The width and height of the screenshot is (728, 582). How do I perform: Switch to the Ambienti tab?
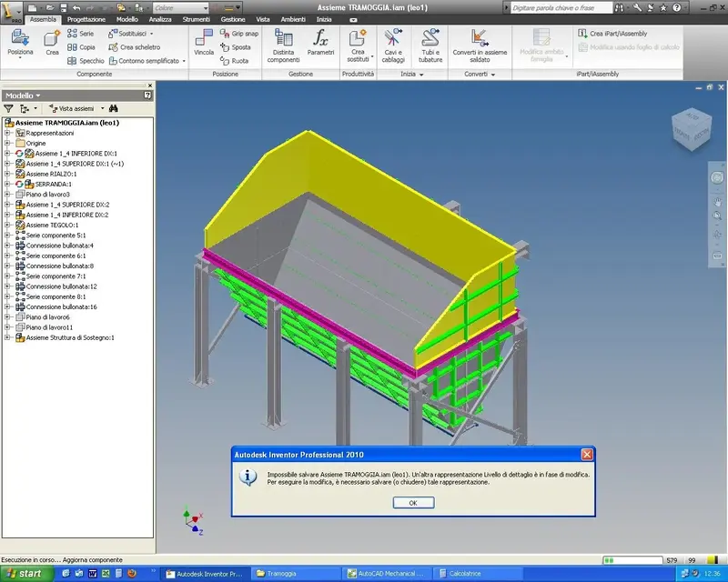click(x=293, y=19)
